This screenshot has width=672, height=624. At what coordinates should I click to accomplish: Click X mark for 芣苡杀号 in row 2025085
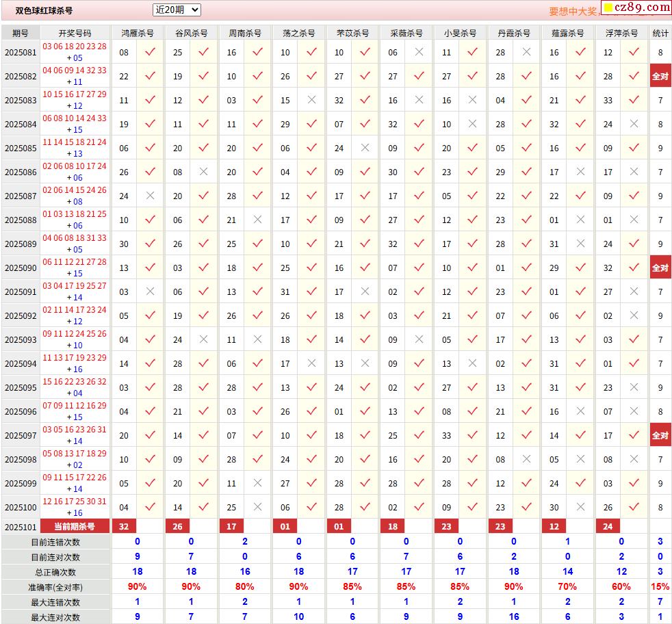(365, 148)
